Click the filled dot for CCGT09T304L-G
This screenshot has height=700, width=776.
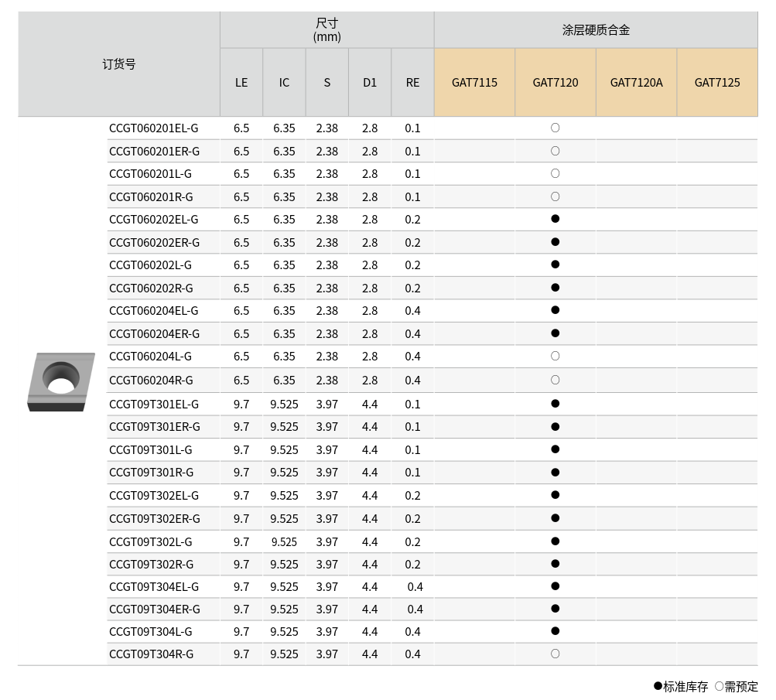click(555, 631)
